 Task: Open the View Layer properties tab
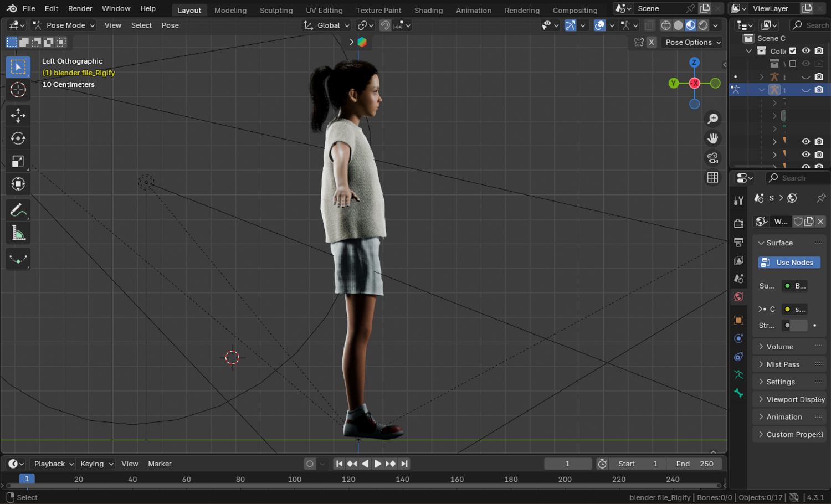coord(738,260)
